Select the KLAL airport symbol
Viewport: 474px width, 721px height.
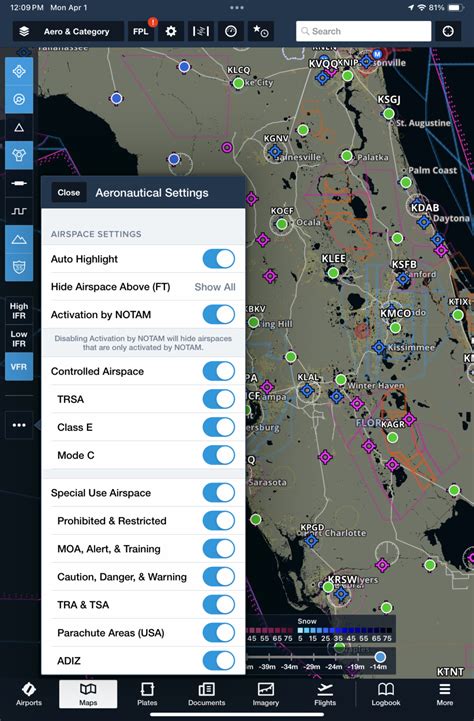[x=307, y=390]
